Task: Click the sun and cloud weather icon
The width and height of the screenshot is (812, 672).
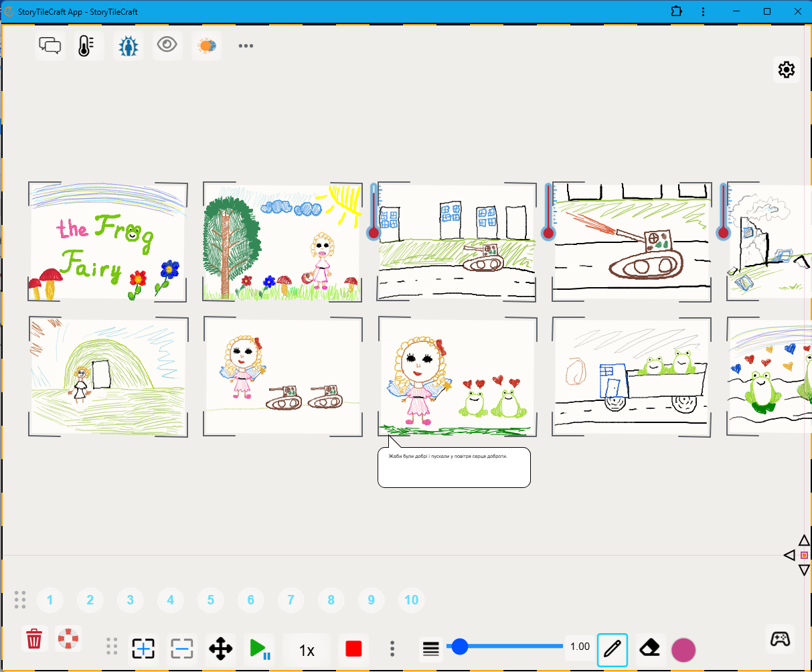Action: point(206,46)
